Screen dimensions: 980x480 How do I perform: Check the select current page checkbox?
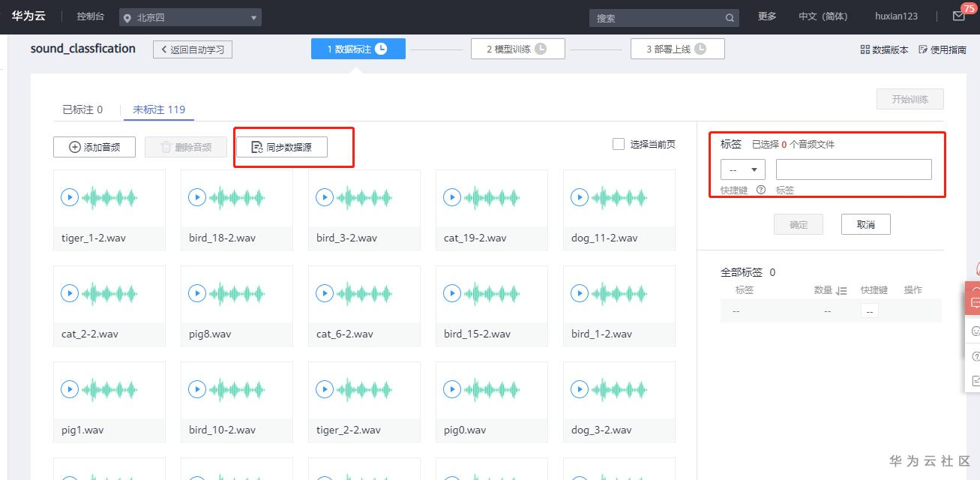[619, 144]
